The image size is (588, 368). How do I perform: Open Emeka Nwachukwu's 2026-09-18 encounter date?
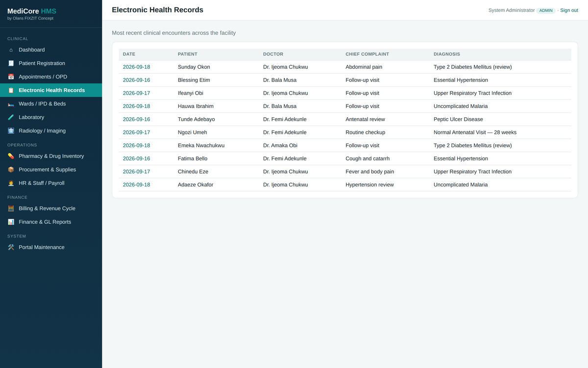coord(136,145)
